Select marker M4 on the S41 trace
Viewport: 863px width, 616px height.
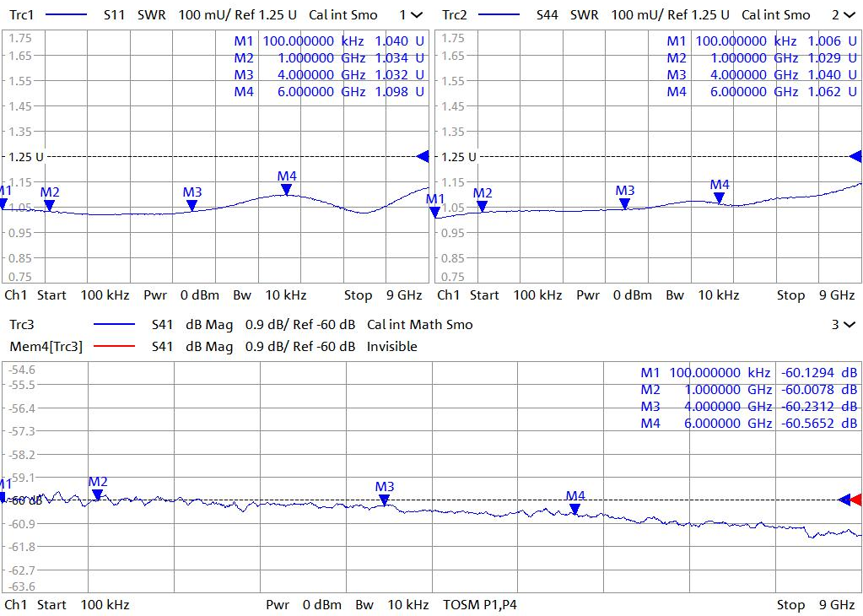(574, 508)
